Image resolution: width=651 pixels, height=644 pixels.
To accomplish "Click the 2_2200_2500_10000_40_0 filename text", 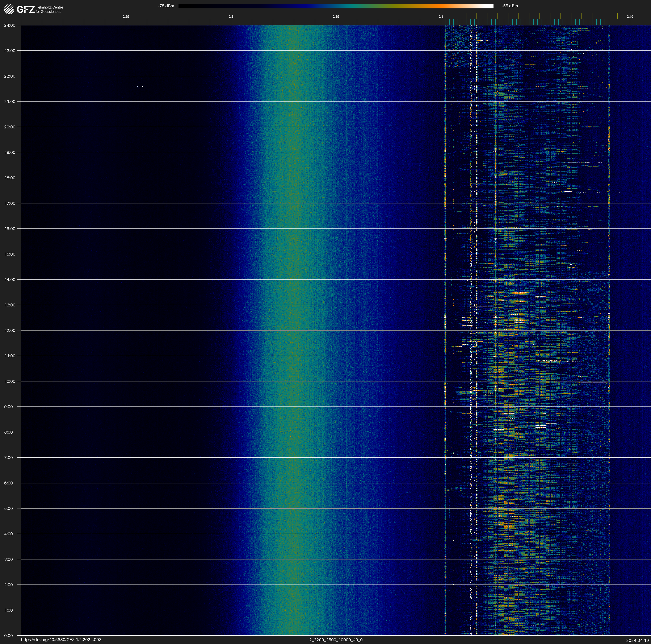I will 336,640.
